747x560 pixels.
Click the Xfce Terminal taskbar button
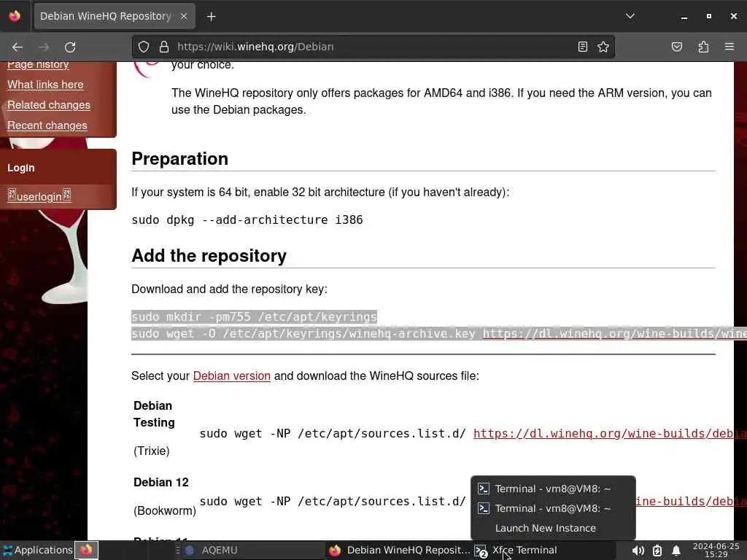coord(543,550)
